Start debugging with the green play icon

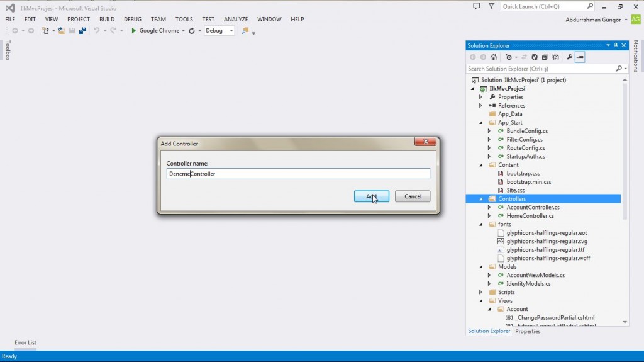pyautogui.click(x=134, y=30)
